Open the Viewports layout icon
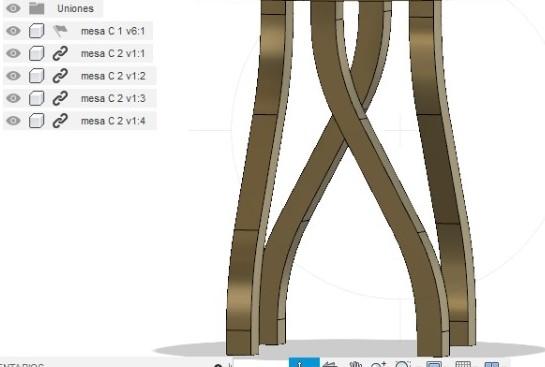 (491, 364)
